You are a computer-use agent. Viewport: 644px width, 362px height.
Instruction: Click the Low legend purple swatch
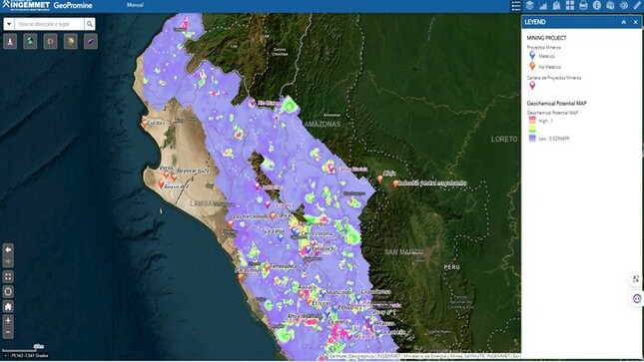532,139
